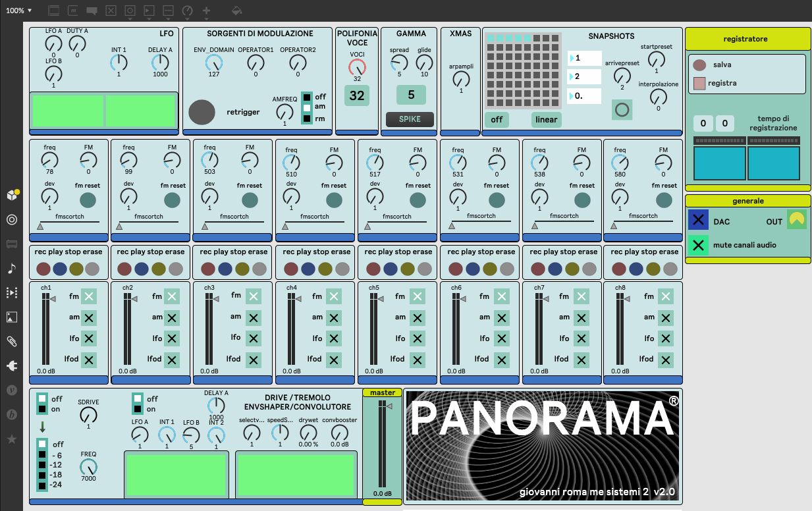Click the target objects icon in sidebar
This screenshot has width=812, height=511.
pos(12,220)
